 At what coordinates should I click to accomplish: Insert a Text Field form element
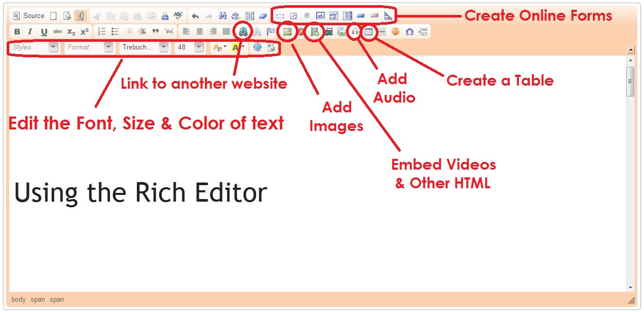point(320,16)
